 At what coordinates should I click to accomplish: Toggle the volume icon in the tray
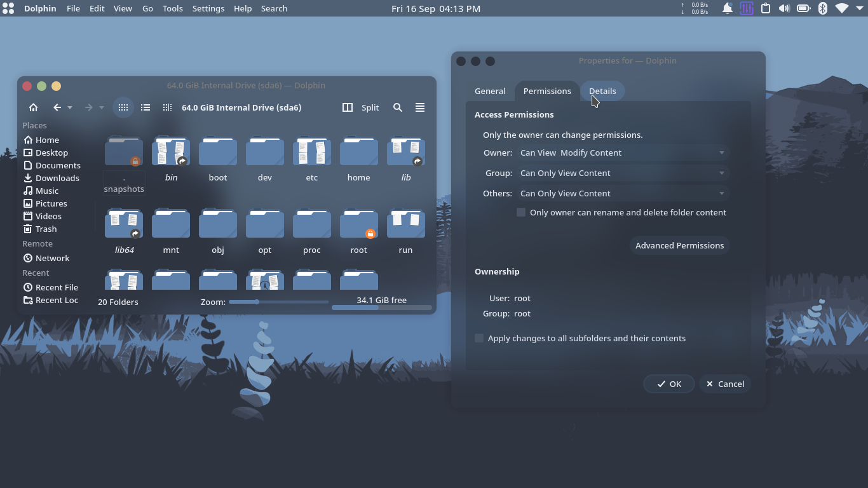pyautogui.click(x=784, y=8)
